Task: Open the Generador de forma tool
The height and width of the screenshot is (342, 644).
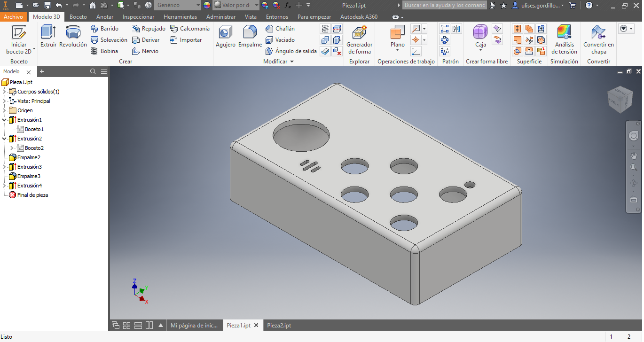Action: [x=360, y=40]
